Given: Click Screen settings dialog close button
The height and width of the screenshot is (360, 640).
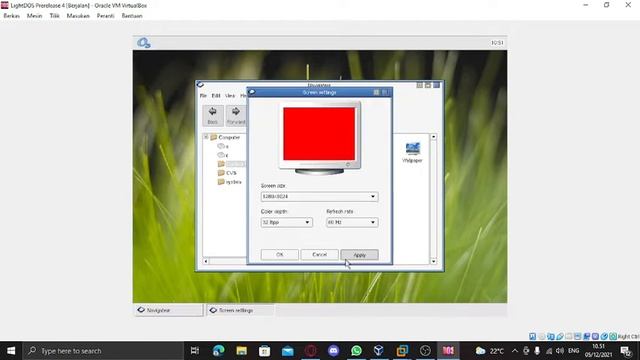Looking at the screenshot, I should (x=385, y=92).
